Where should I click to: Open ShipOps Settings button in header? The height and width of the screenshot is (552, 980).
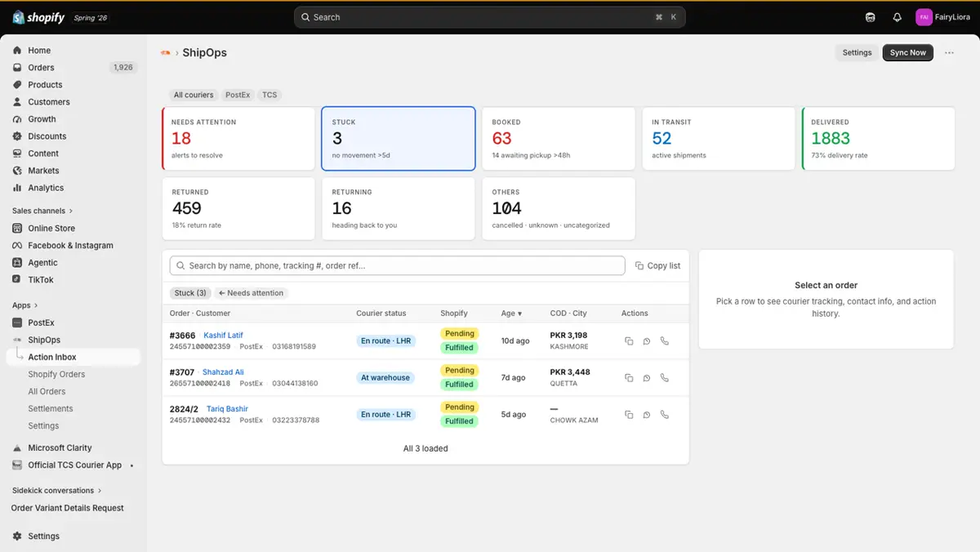pos(857,52)
